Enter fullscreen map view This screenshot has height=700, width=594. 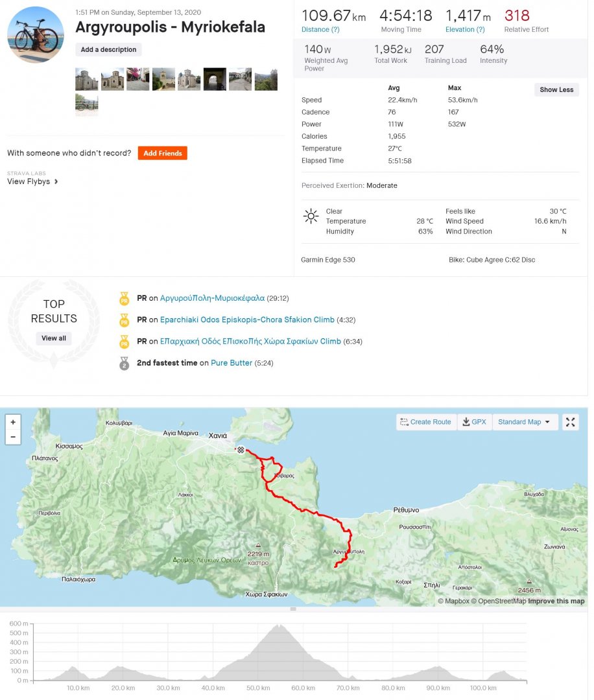click(x=570, y=422)
